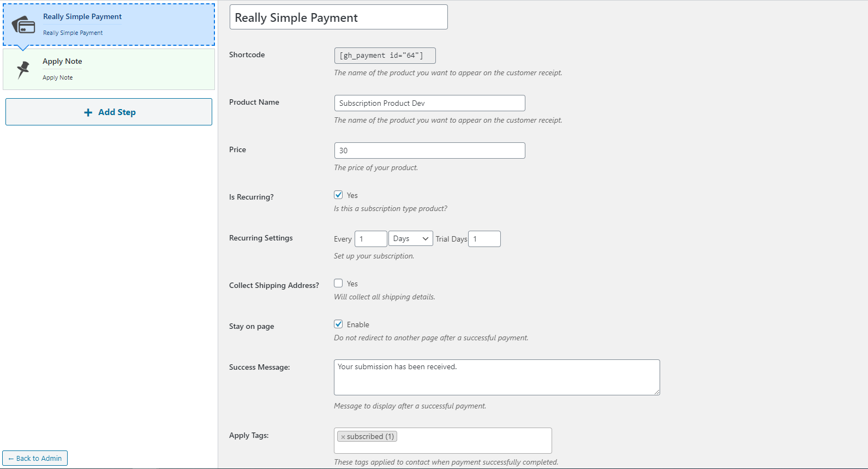Click the subscribed (1) tag chip
This screenshot has width=868, height=469.
(x=367, y=436)
